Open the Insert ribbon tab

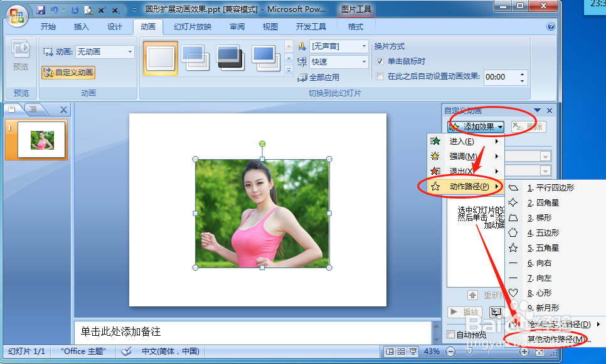click(x=81, y=27)
